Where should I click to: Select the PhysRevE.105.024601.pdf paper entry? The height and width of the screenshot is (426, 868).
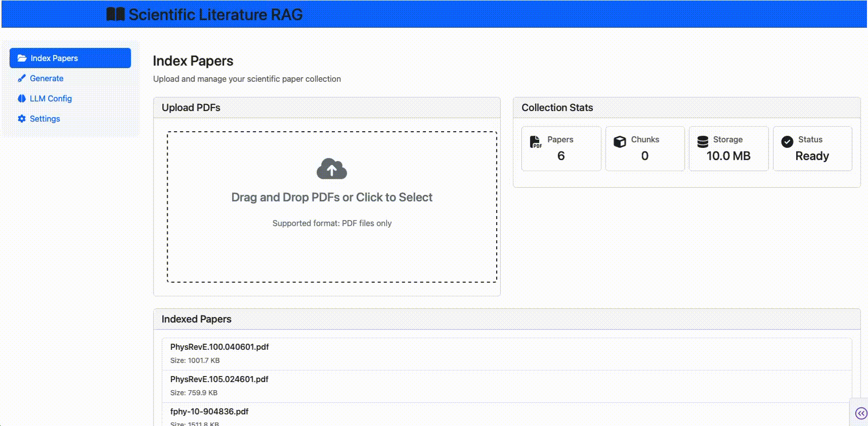pyautogui.click(x=219, y=380)
